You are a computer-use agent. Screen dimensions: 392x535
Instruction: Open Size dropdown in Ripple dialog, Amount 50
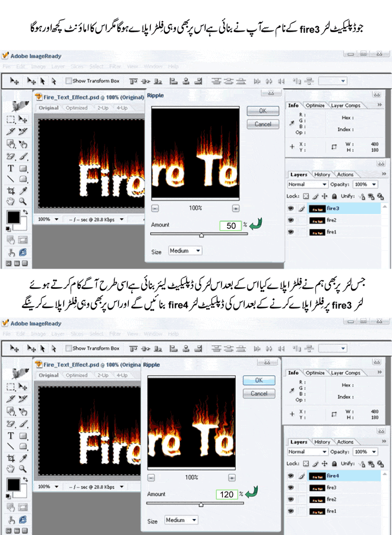click(185, 251)
